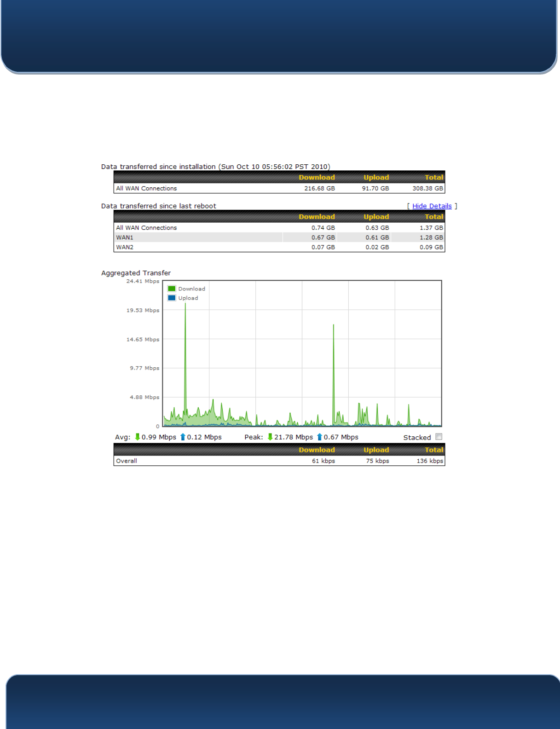Image resolution: width=560 pixels, height=729 pixels.
Task: Click the 0.67 Mbps peak upload value
Action: (341, 437)
